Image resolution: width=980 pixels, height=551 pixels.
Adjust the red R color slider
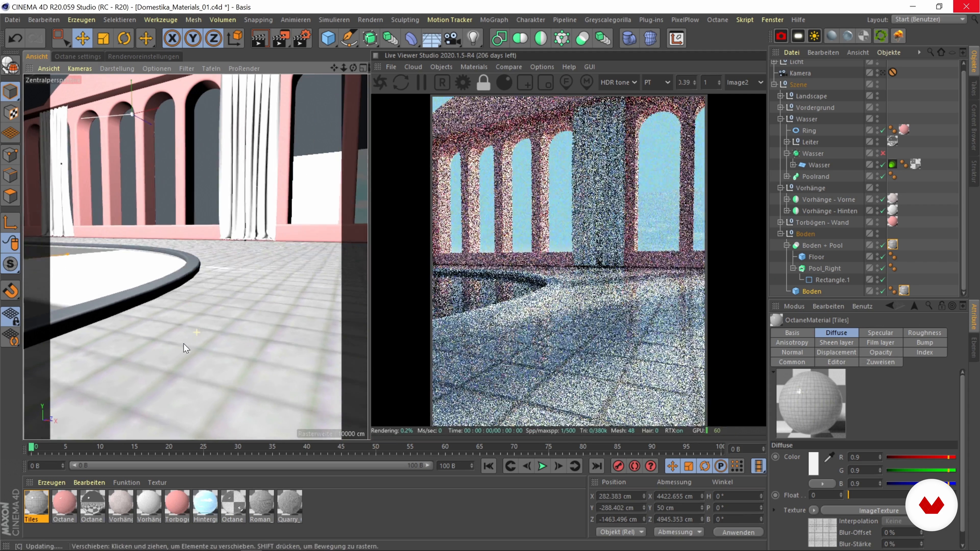[921, 457]
